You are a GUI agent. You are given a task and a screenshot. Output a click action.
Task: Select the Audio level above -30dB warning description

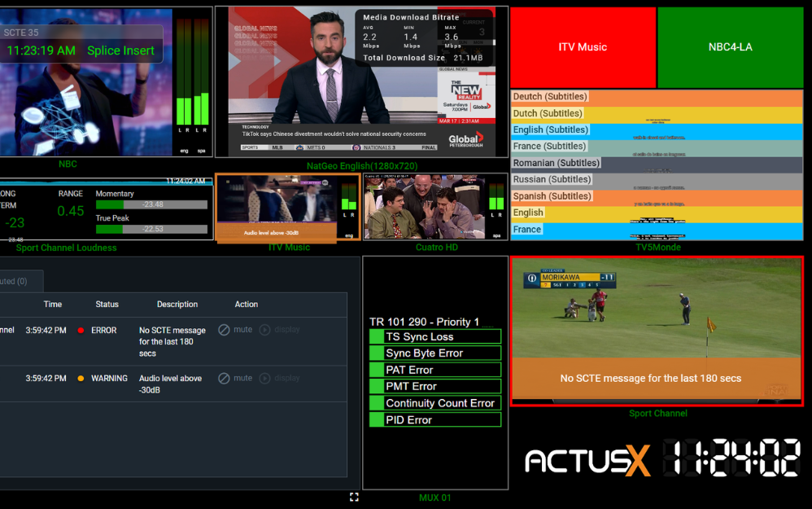pyautogui.click(x=170, y=384)
